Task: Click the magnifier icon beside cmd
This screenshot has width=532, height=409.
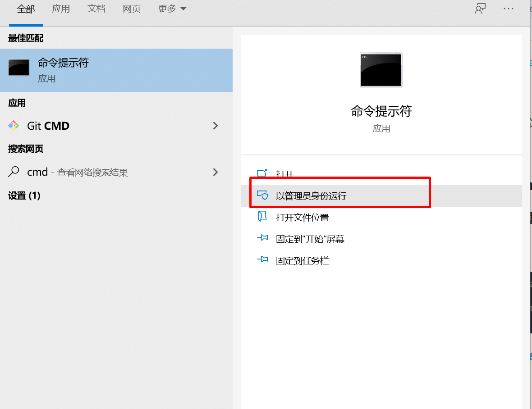Action: pyautogui.click(x=14, y=172)
